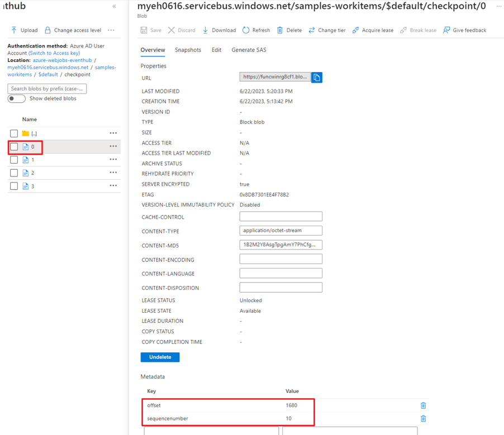Open context menu for blob 2
The image size is (504, 435).
[113, 173]
